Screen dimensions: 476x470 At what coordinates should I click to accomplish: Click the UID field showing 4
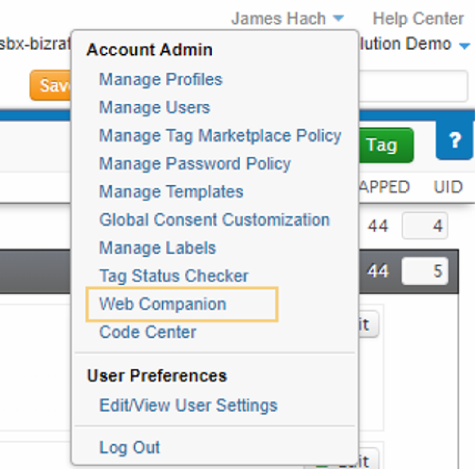click(x=424, y=226)
